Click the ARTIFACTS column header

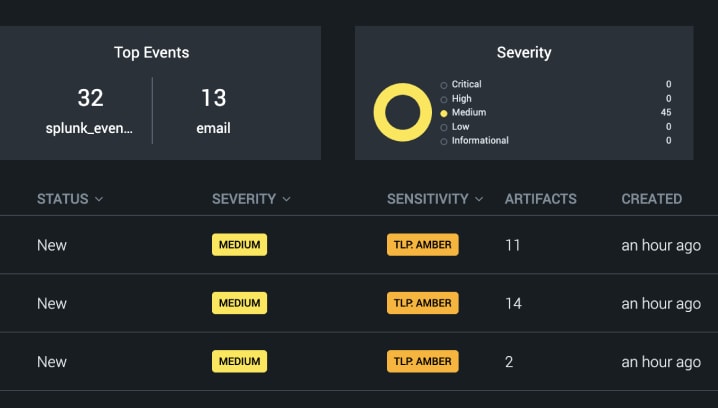click(540, 199)
